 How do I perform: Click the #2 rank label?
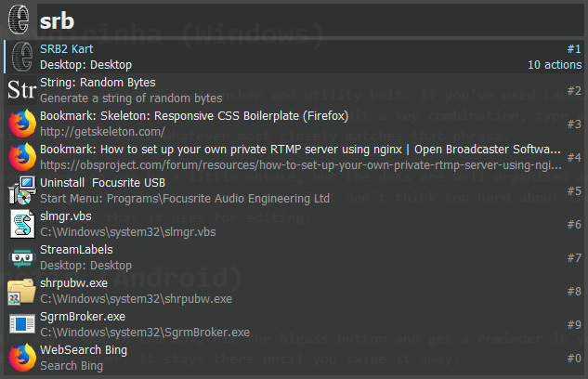pos(574,90)
